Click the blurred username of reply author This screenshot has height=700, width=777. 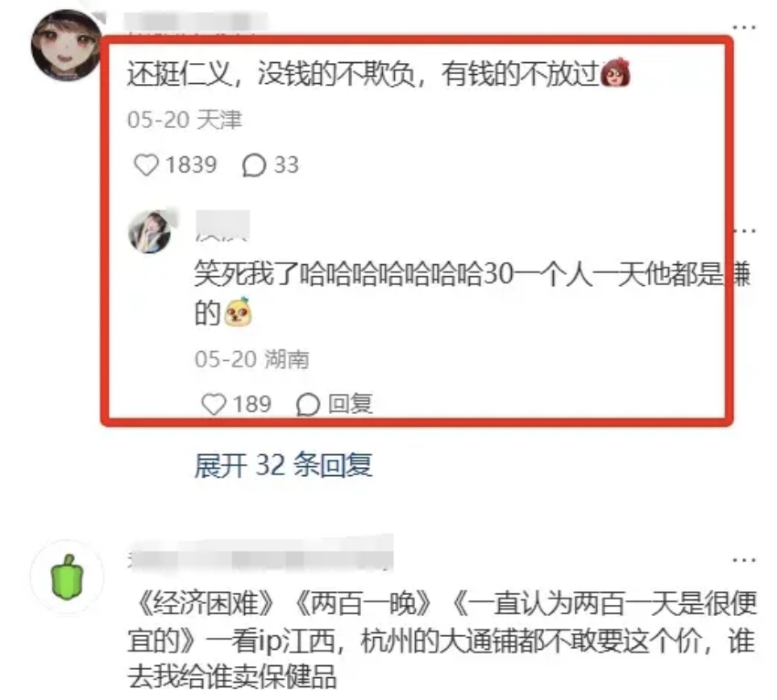[x=222, y=226]
